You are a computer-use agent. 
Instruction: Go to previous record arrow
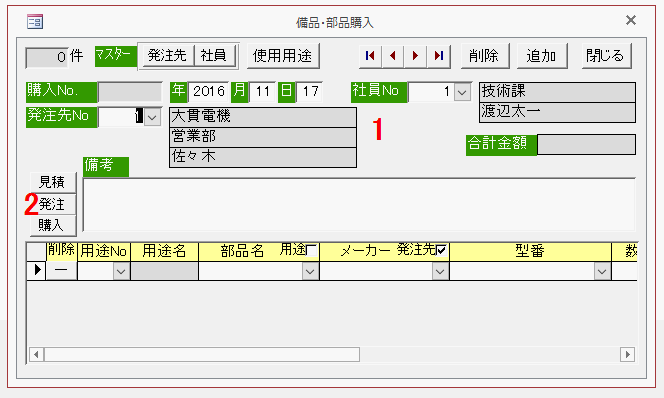pos(393,56)
